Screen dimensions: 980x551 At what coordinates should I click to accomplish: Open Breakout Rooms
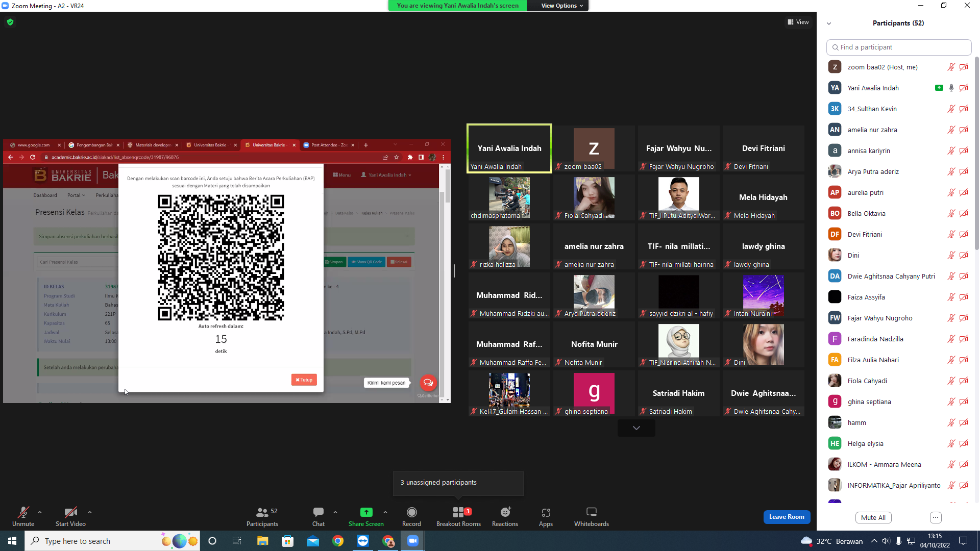pos(458,516)
